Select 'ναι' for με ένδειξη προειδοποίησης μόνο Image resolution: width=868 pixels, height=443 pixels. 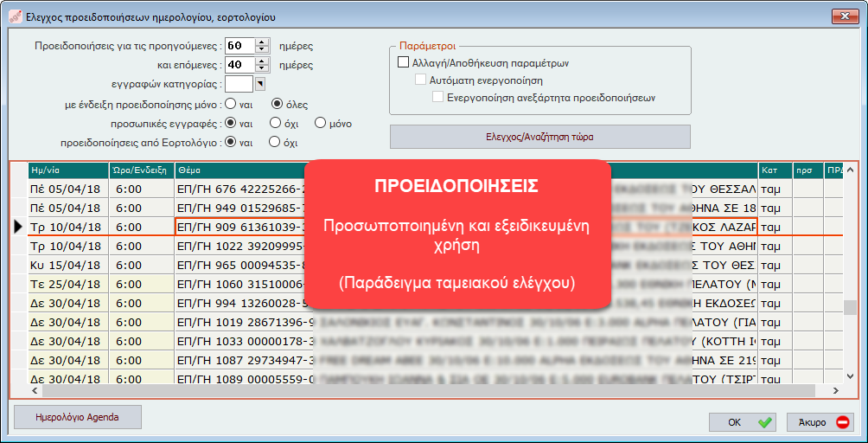click(230, 104)
